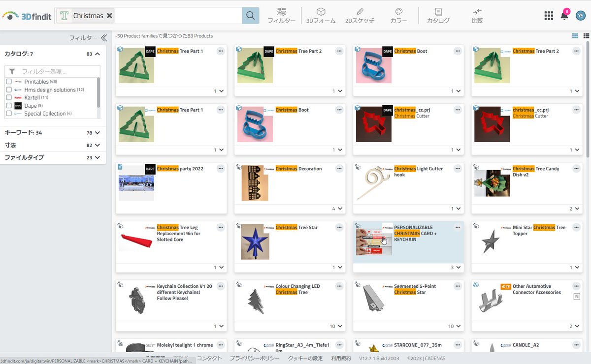Click the magnifying glass search icon
This screenshot has height=364, width=591.
(250, 15)
